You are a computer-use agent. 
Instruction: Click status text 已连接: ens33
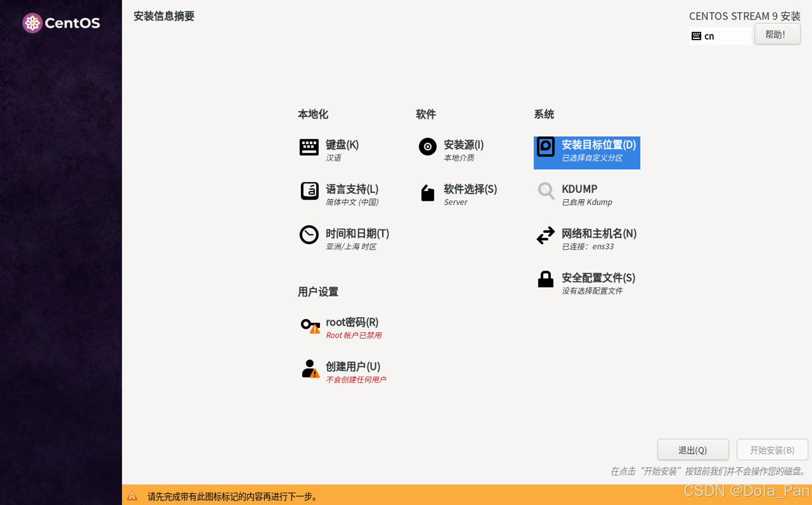[588, 247]
